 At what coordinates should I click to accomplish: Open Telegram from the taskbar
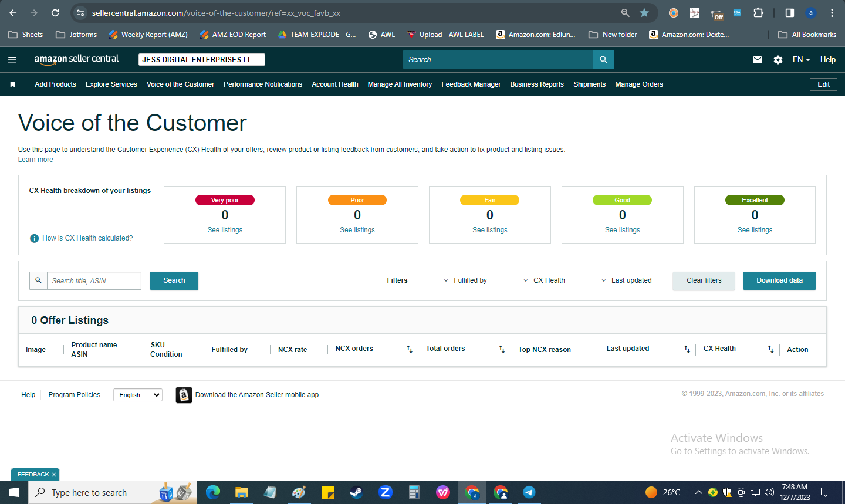coord(529,492)
